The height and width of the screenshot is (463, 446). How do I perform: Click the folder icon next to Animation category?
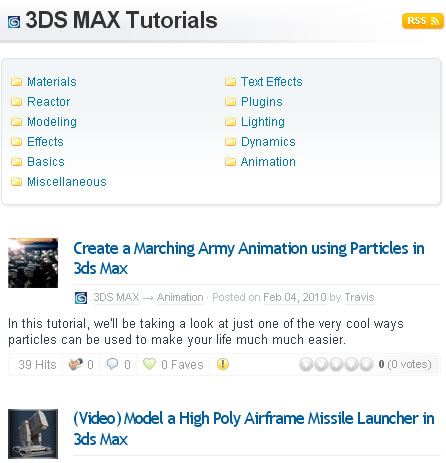230,162
